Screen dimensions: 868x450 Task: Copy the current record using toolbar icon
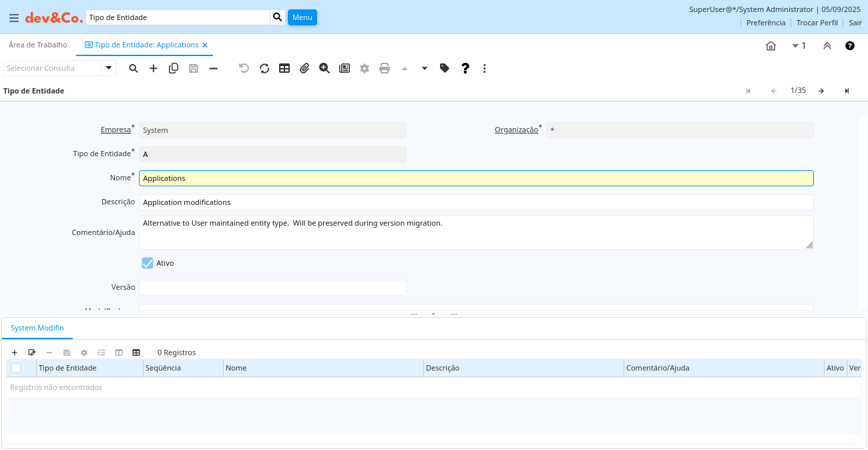click(174, 68)
